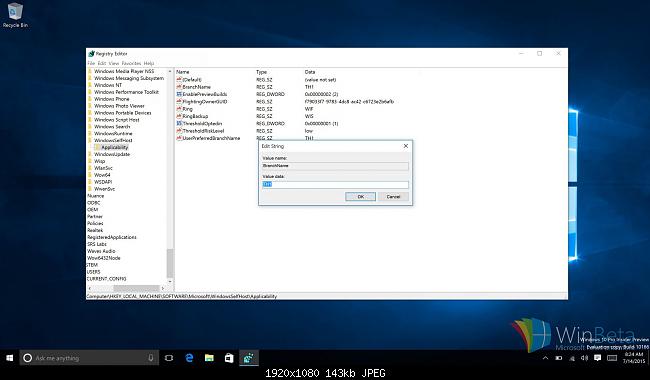Click the string icon beside RingBackup
Viewport: 650px width, 380px height.
(x=179, y=116)
